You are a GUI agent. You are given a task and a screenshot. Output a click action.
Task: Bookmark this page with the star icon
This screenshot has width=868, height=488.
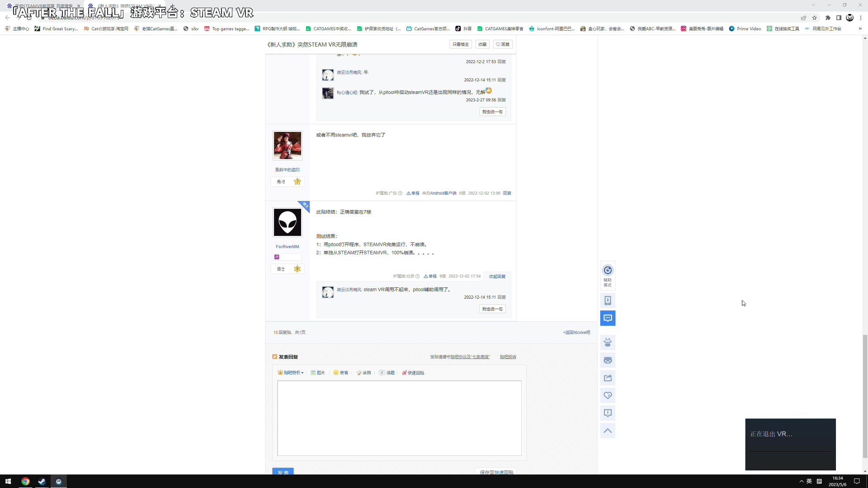(x=815, y=18)
